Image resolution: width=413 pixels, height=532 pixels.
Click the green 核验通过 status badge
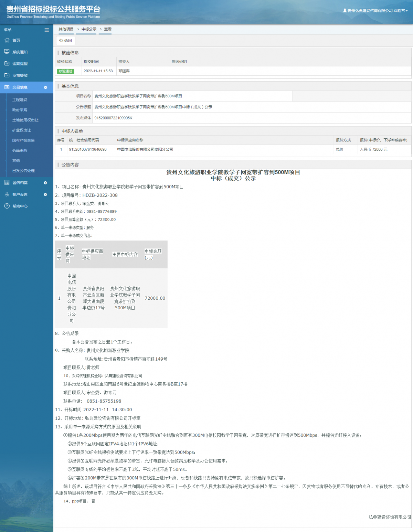[65, 71]
